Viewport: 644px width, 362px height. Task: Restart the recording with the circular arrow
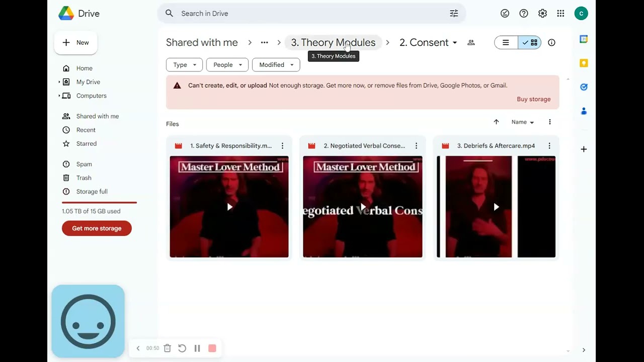pos(182,348)
